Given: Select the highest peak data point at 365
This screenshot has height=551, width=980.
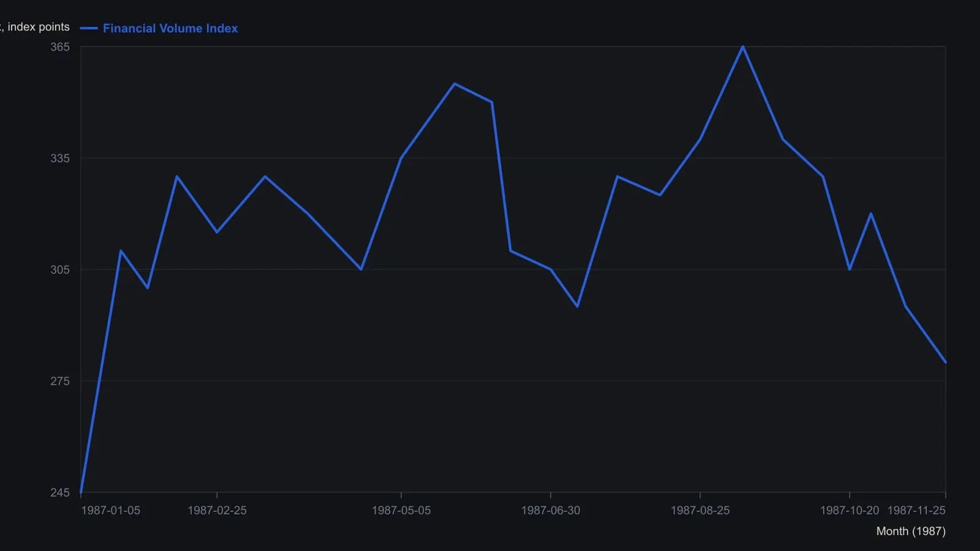Looking at the screenshot, I should [x=743, y=47].
